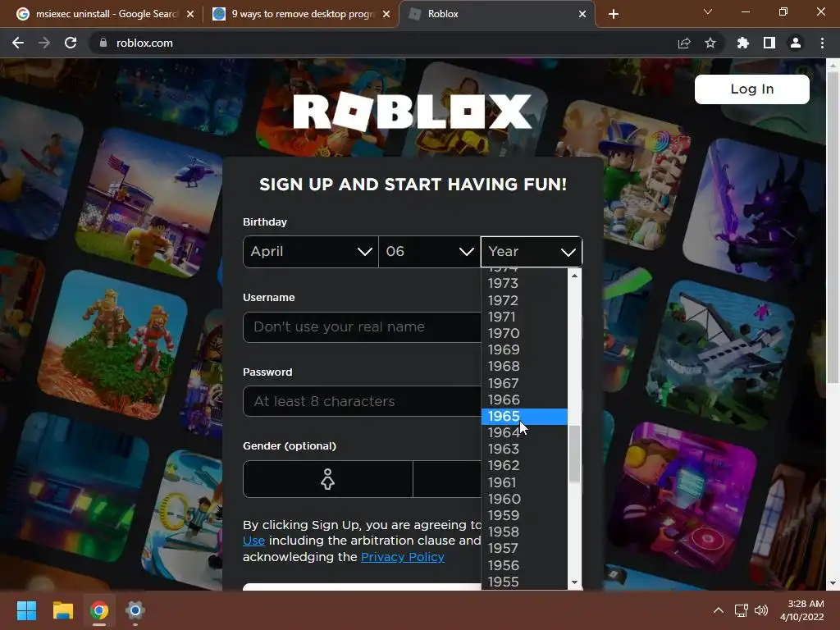
Task: Choose 1973 from the year list
Action: pyautogui.click(x=524, y=283)
